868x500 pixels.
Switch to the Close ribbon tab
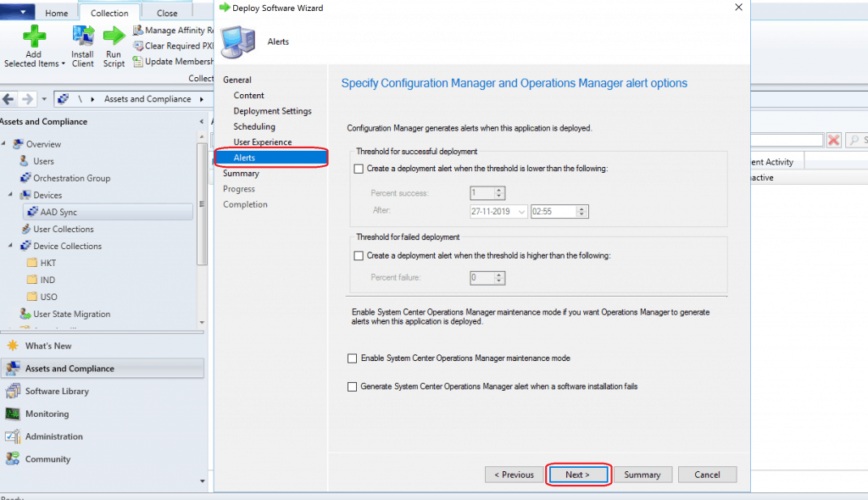pyautogui.click(x=167, y=13)
